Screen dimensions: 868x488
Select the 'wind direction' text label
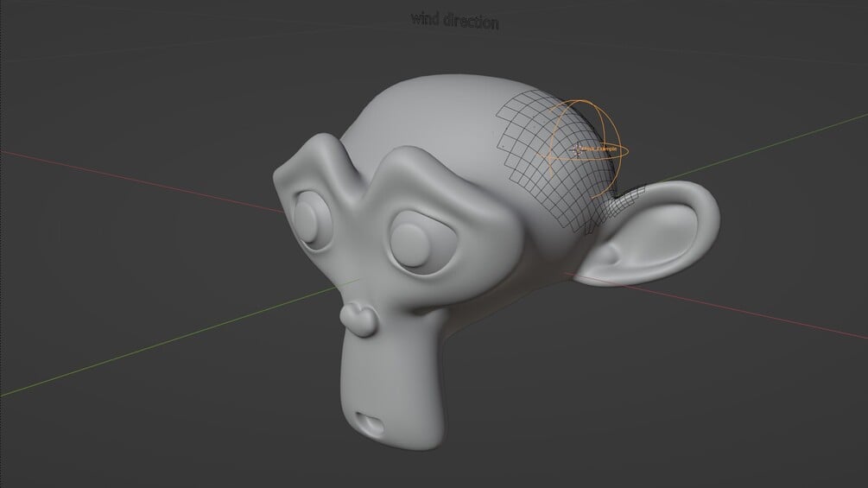point(454,21)
